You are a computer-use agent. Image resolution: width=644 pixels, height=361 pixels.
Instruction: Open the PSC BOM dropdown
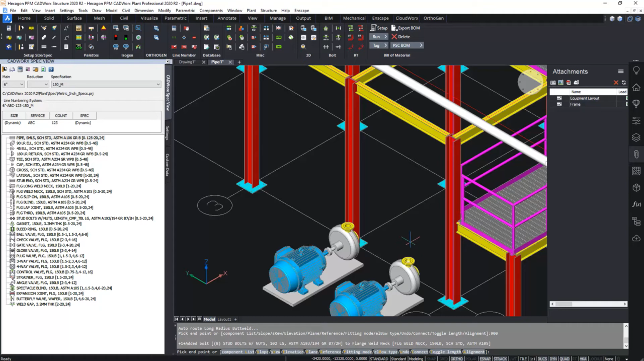point(407,45)
